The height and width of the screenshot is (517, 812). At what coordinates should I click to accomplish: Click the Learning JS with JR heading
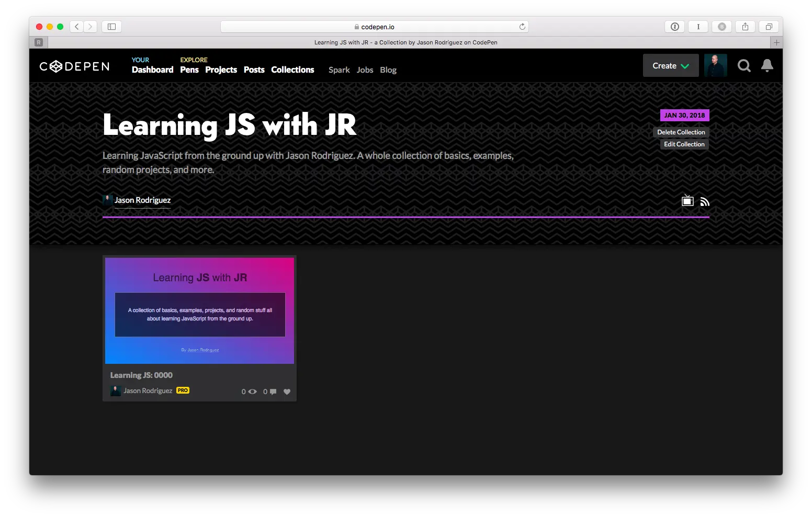point(230,125)
